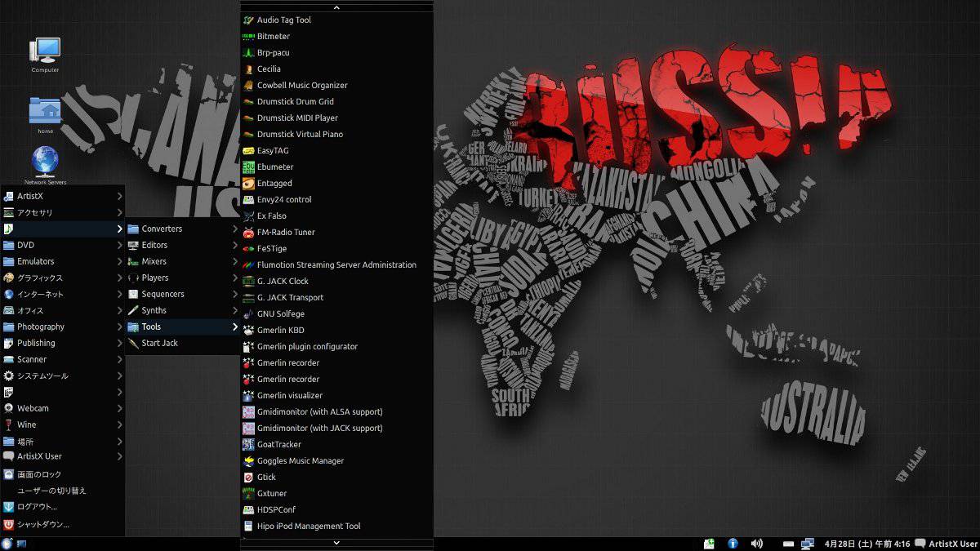Open Flumotion Streaming Server Administration

pos(336,264)
